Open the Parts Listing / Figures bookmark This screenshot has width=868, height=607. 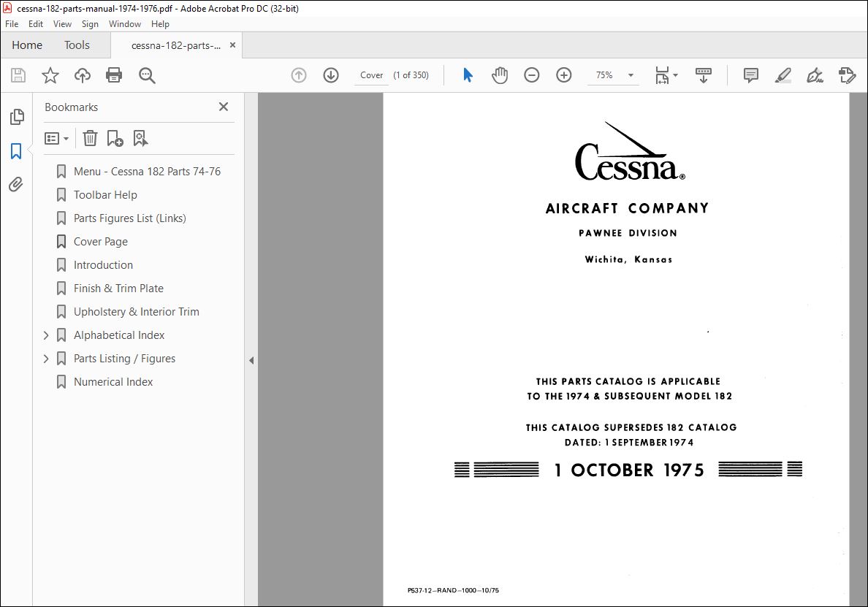[124, 359]
